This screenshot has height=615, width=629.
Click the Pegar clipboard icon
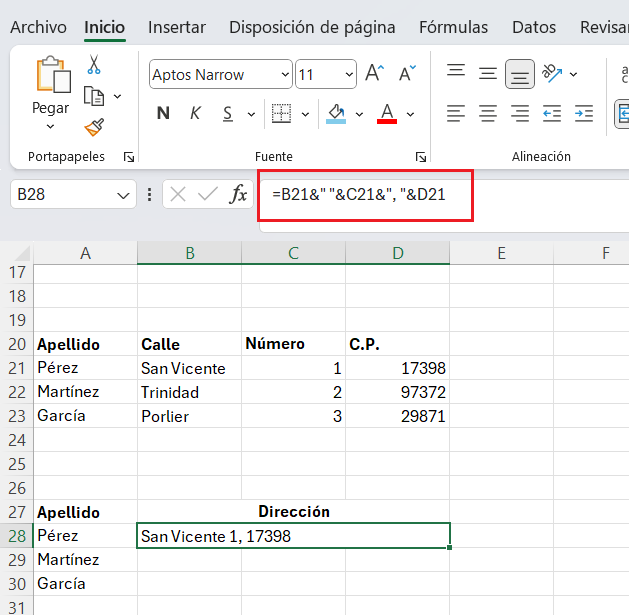pyautogui.click(x=53, y=74)
